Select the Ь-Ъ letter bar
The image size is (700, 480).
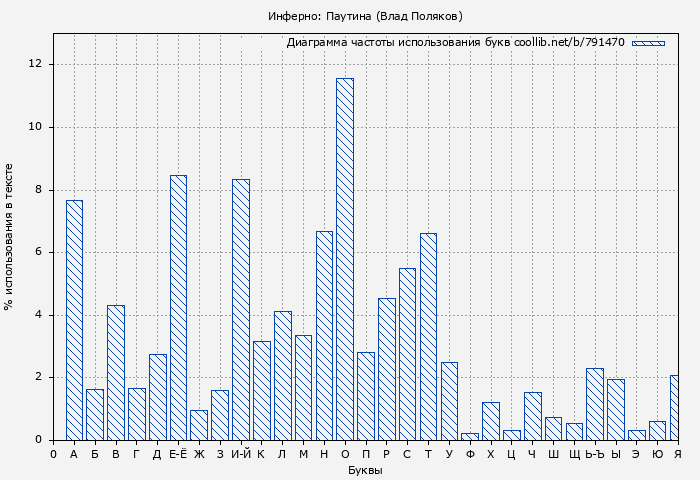595,404
